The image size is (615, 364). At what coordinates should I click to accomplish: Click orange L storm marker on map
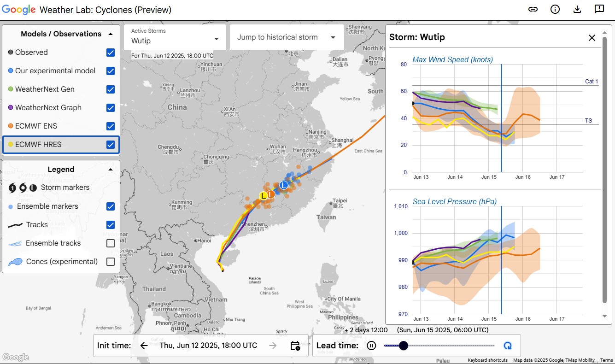(271, 194)
